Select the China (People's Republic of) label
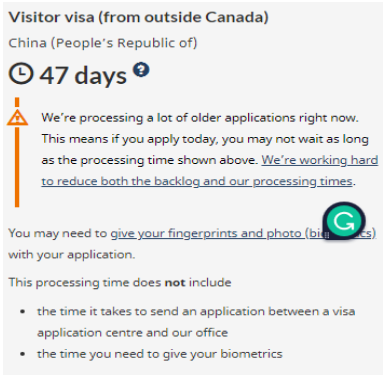 (x=103, y=43)
